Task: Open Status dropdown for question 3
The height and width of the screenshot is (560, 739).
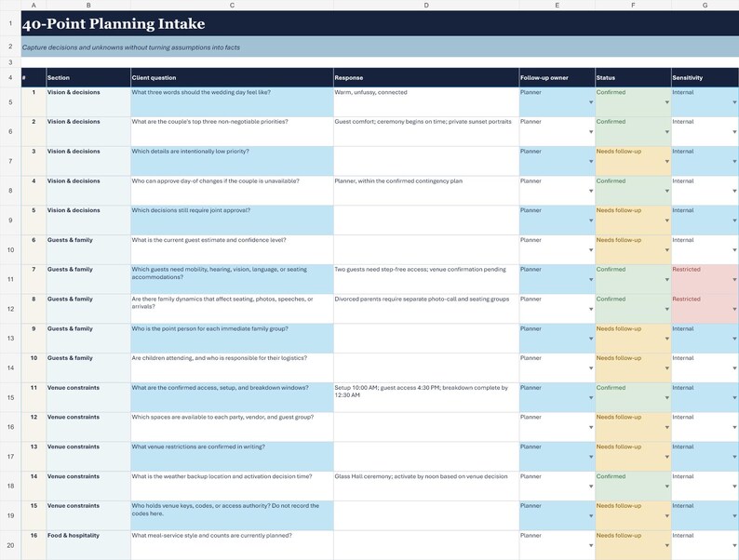Action: [667, 162]
